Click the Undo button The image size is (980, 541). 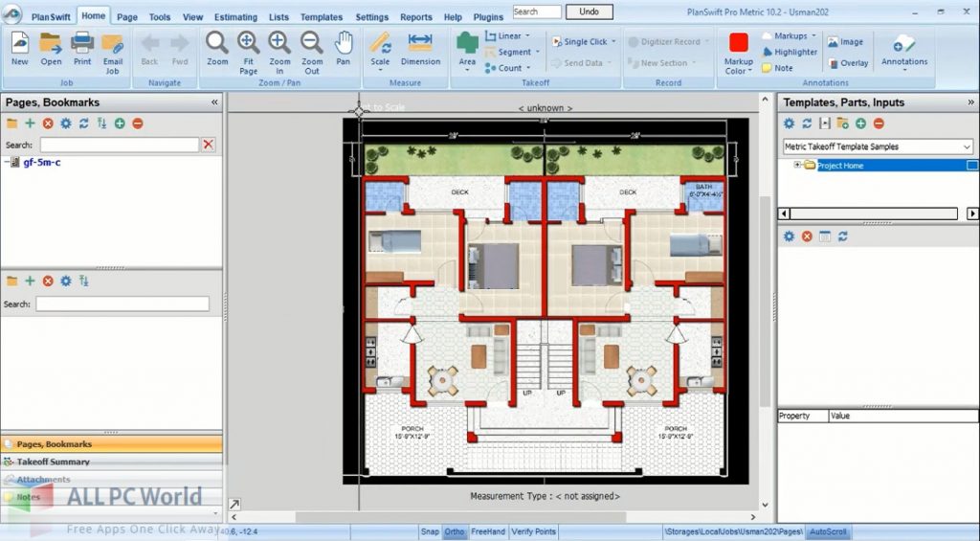(x=590, y=11)
